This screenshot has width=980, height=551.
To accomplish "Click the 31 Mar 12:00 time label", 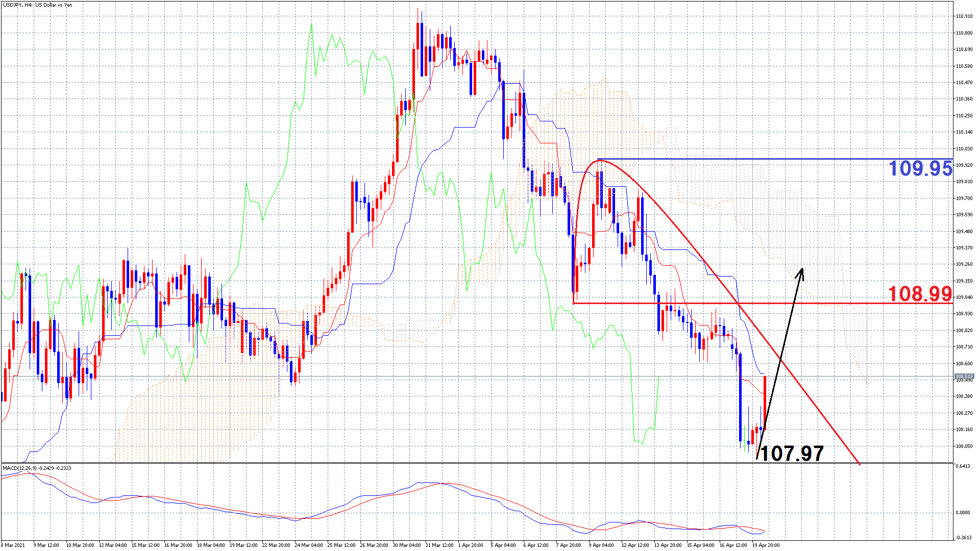I will pyautogui.click(x=439, y=545).
